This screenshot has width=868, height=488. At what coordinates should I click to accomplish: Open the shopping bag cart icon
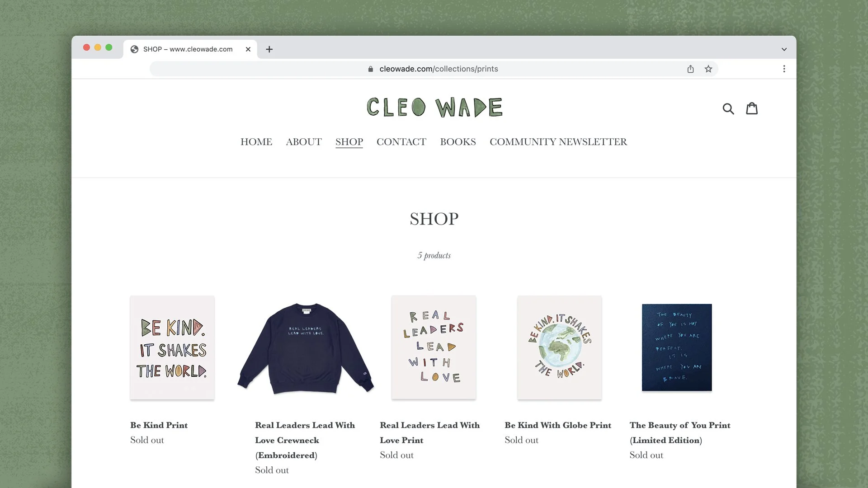752,108
